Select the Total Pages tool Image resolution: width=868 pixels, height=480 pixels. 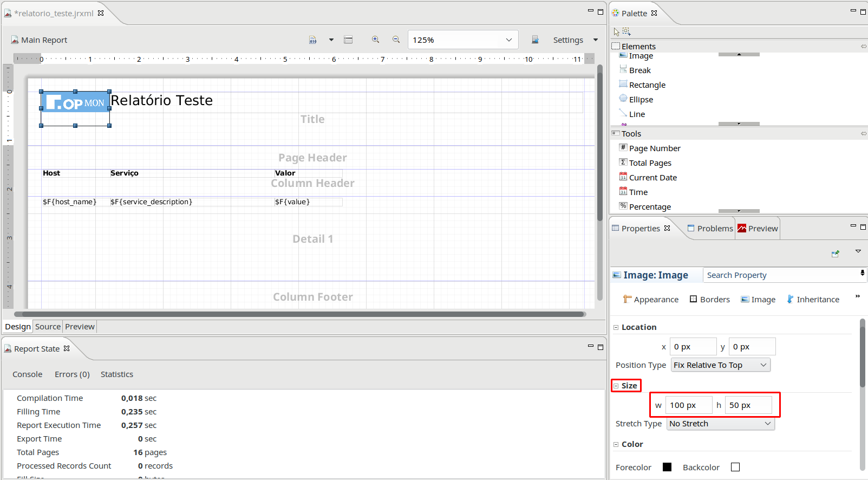[x=650, y=163]
